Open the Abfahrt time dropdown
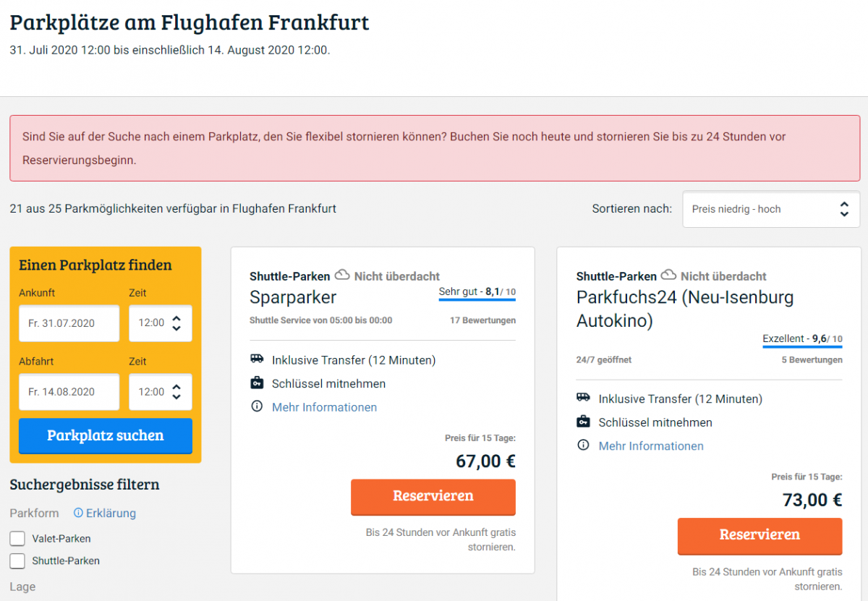Image resolution: width=868 pixels, height=601 pixels. point(161,392)
